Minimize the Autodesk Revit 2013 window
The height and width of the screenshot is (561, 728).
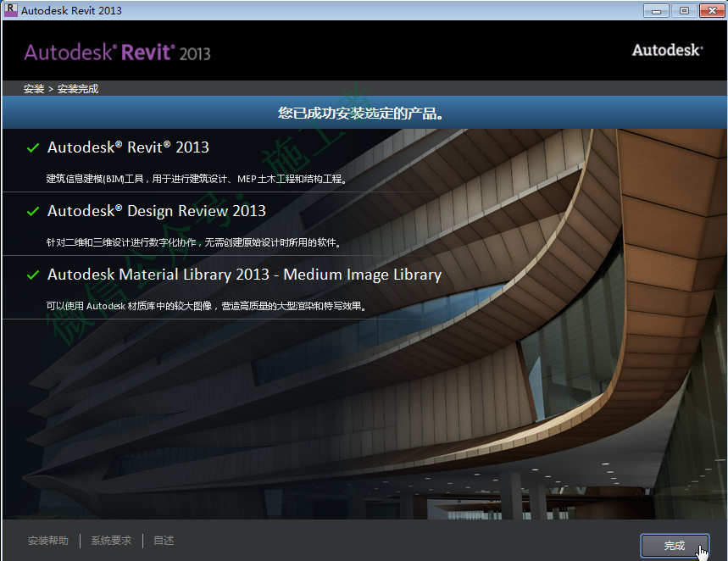coord(656,11)
